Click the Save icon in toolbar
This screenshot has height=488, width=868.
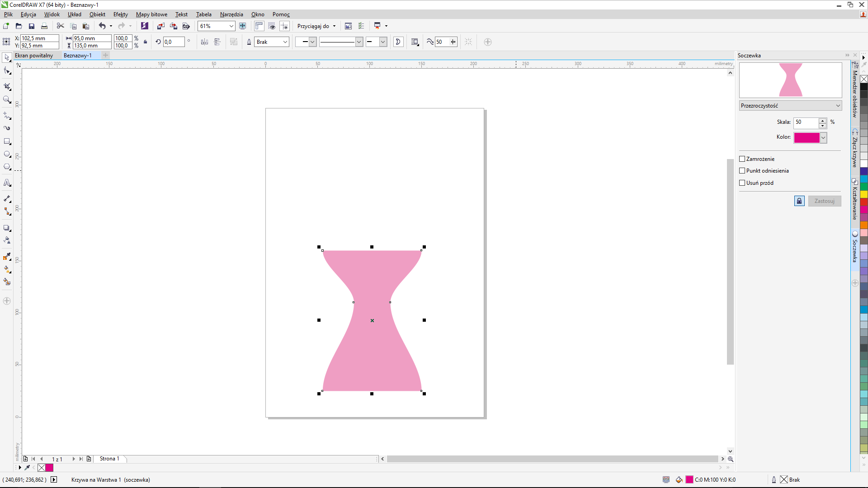coord(31,26)
